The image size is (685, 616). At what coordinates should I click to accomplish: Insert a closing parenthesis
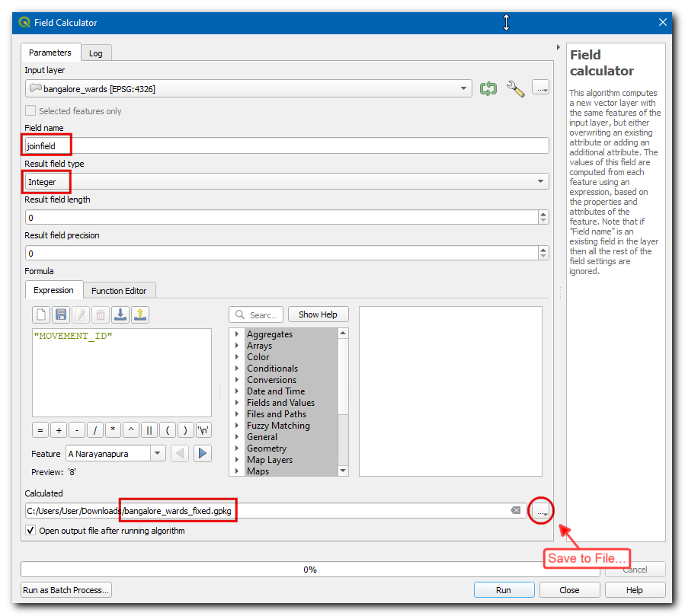coord(185,430)
